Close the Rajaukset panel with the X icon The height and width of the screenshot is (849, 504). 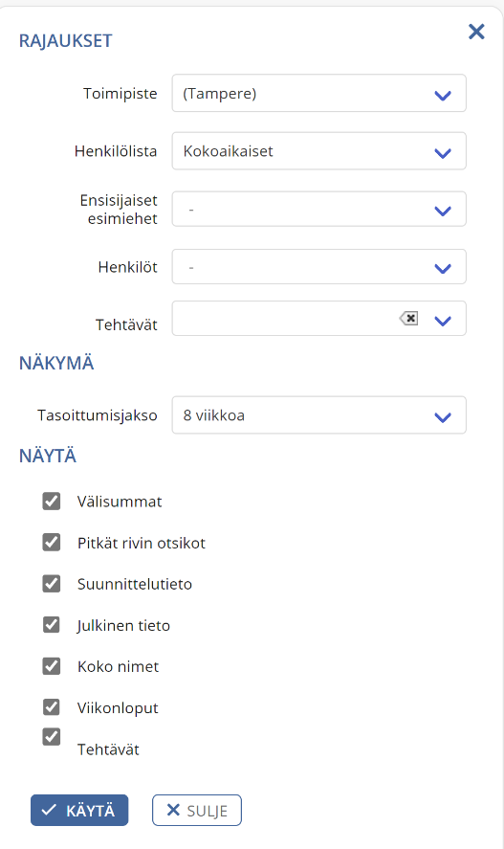click(476, 32)
